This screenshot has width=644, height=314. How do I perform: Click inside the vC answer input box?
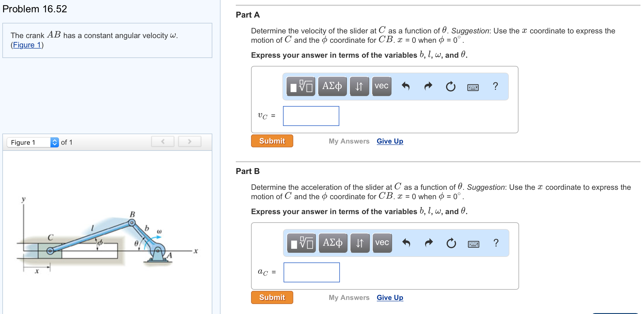click(x=311, y=116)
